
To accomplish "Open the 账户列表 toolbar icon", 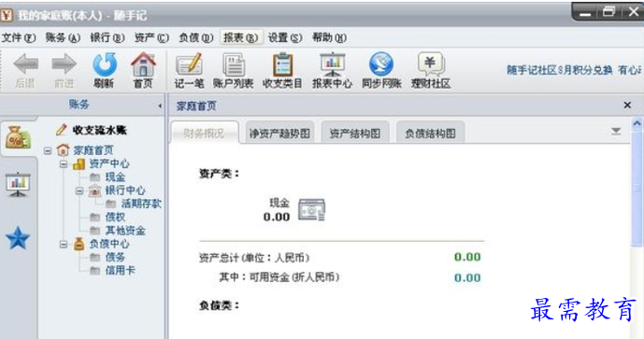I will (x=234, y=64).
